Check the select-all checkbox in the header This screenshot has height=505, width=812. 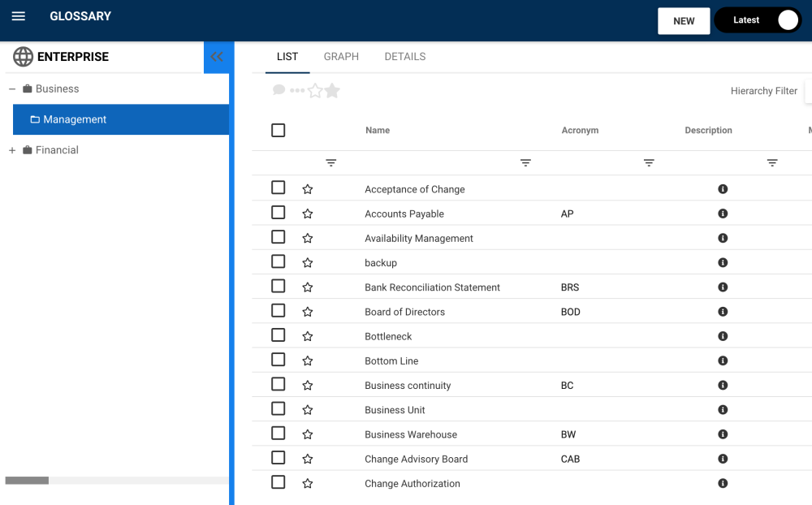pyautogui.click(x=279, y=129)
